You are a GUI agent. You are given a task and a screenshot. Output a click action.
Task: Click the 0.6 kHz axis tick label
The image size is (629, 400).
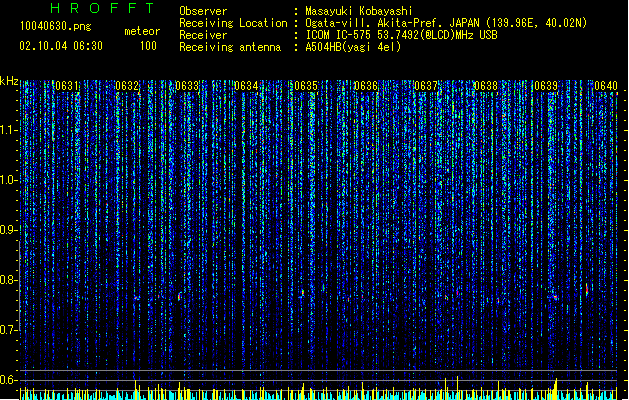(x=8, y=380)
